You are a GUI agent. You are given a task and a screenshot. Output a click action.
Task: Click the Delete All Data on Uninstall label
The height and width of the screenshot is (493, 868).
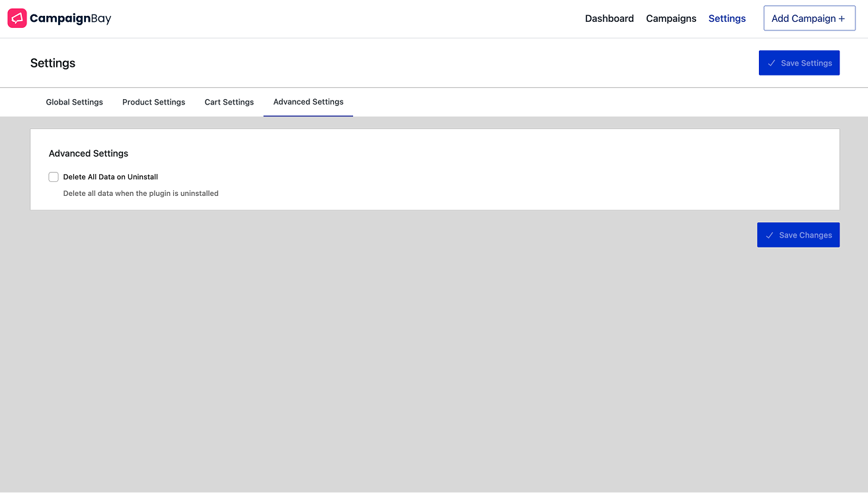tap(110, 177)
